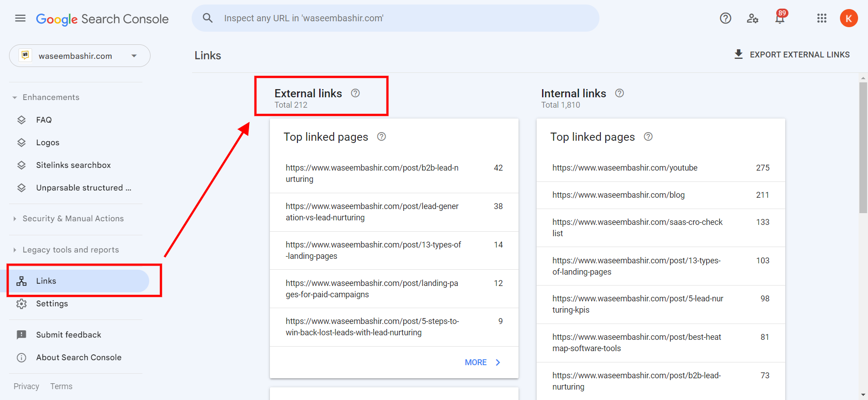The image size is (868, 400).
Task: Open internal row 5-lead-nurturing-kpis
Action: 661,305
